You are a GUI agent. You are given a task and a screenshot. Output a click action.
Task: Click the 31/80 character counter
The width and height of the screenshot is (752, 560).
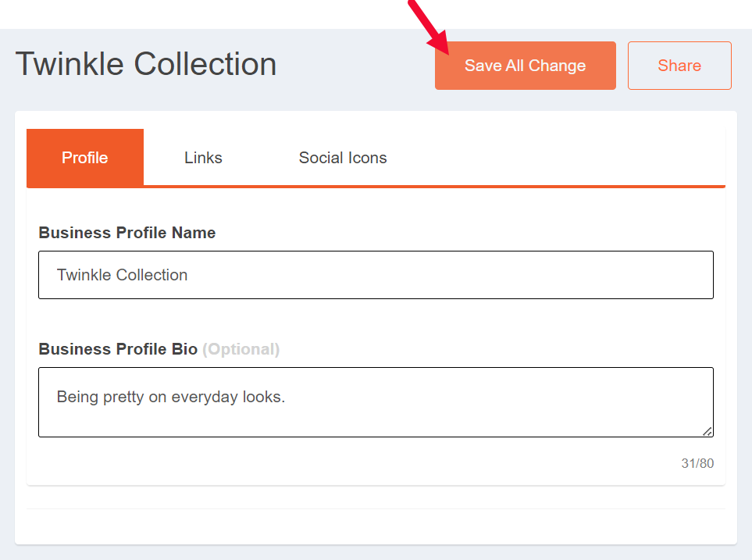click(x=697, y=463)
